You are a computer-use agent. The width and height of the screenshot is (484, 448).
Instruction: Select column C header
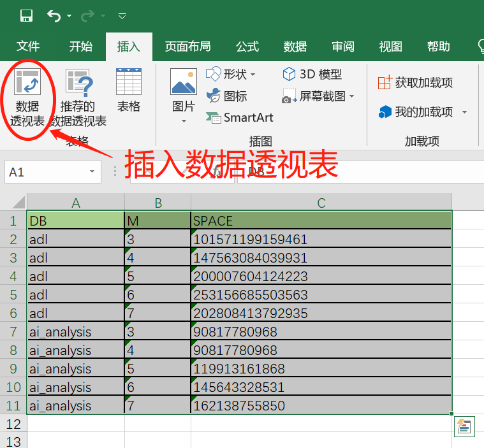(321, 203)
